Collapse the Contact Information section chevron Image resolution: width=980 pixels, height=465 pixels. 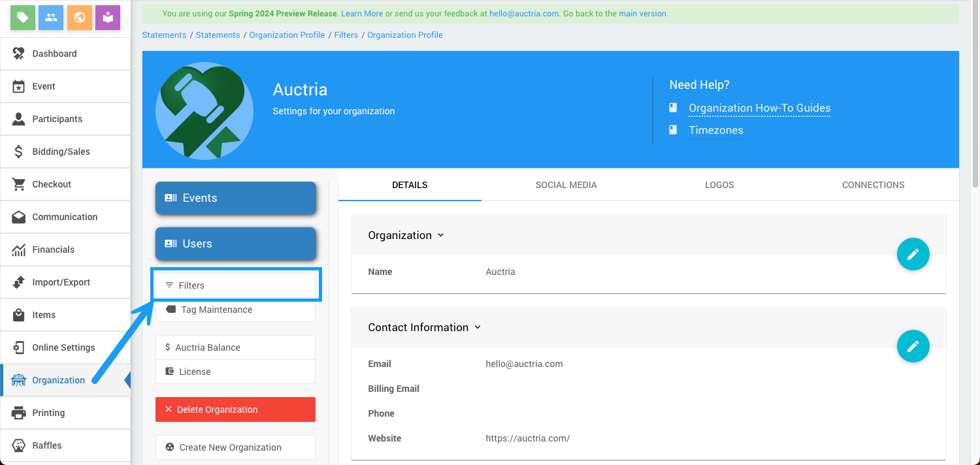[x=478, y=327]
